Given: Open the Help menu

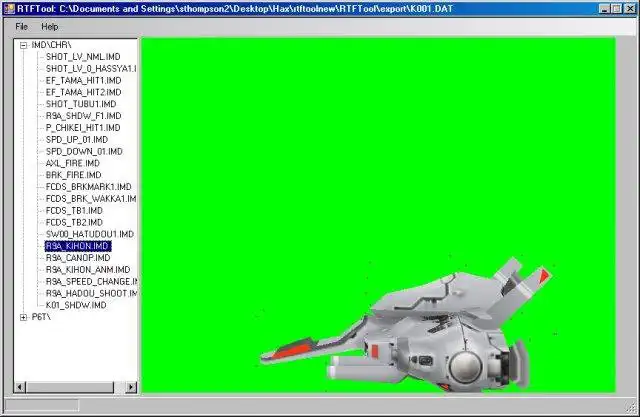Looking at the screenshot, I should (x=50, y=27).
